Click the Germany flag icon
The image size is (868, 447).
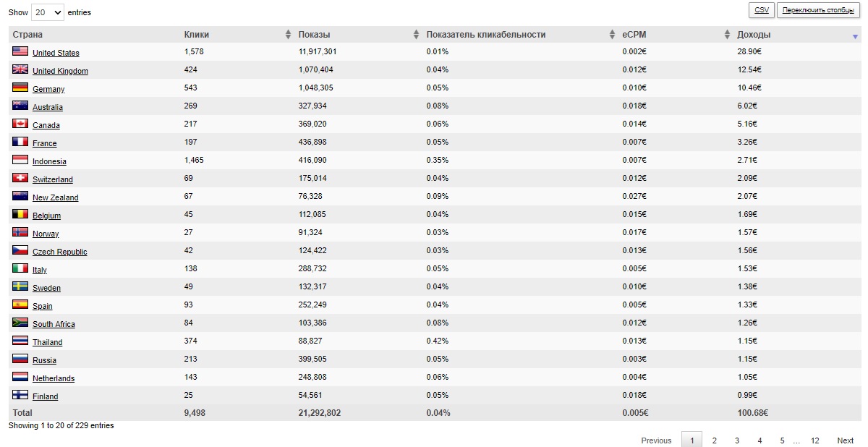[x=20, y=88]
